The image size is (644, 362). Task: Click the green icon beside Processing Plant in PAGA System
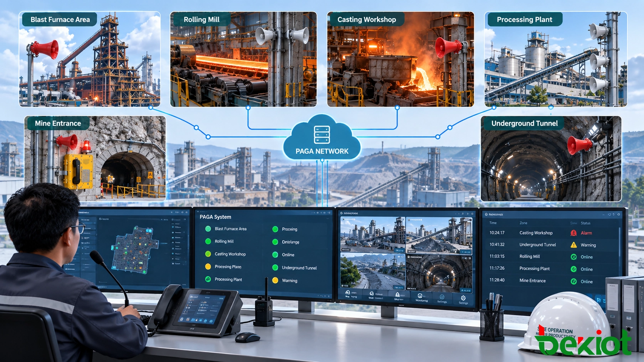coord(208,279)
